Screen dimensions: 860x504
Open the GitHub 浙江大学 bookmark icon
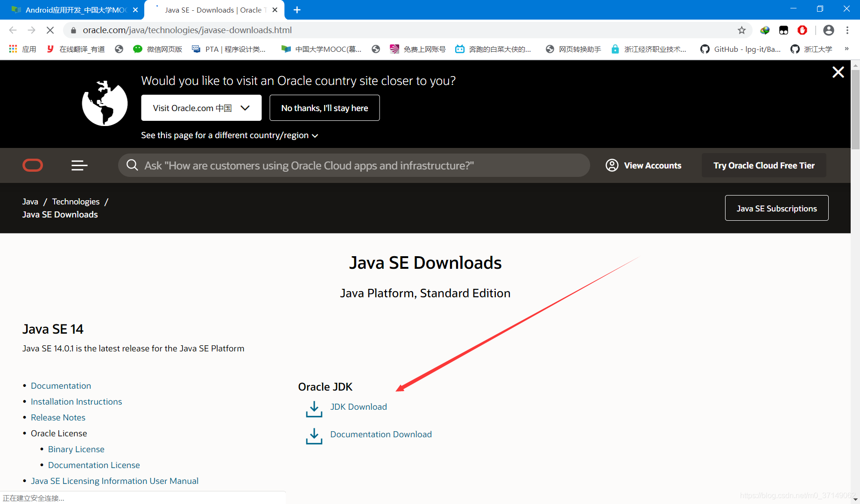click(796, 49)
